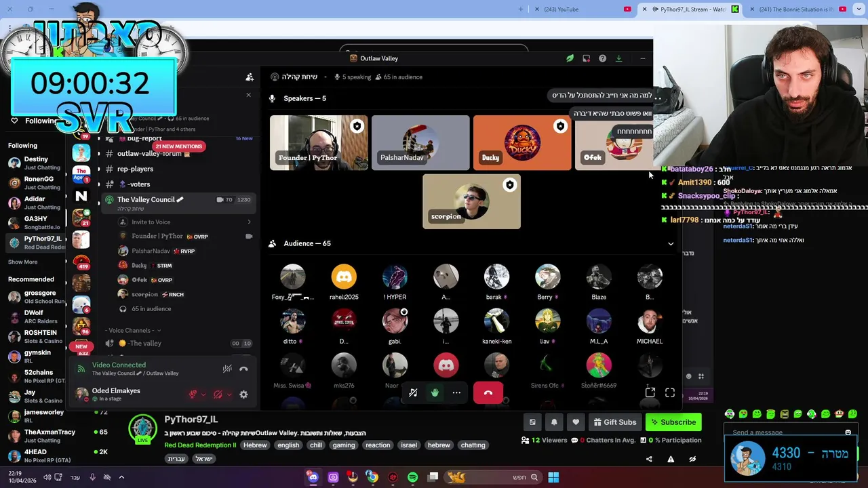Toggle raise hand in stage controls
This screenshot has height=488, width=868.
pos(435,392)
